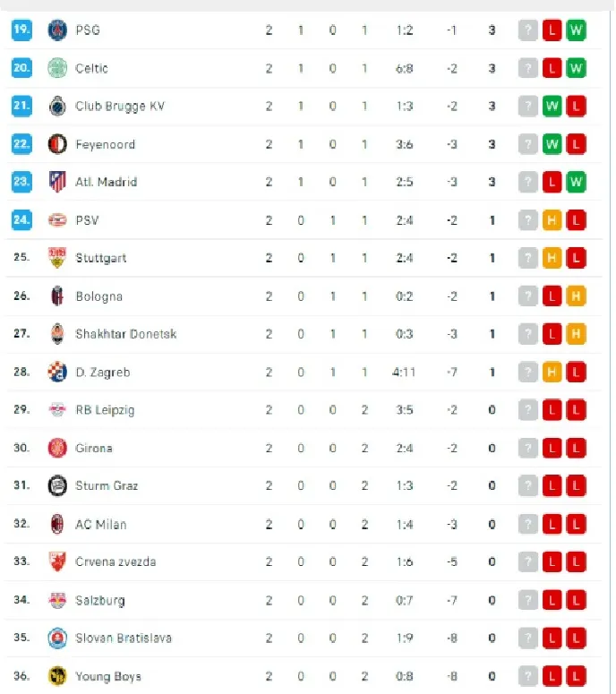Screen dimensions: 616x694
Task: Click the Atl. Madrid crest icon
Action: [57, 182]
